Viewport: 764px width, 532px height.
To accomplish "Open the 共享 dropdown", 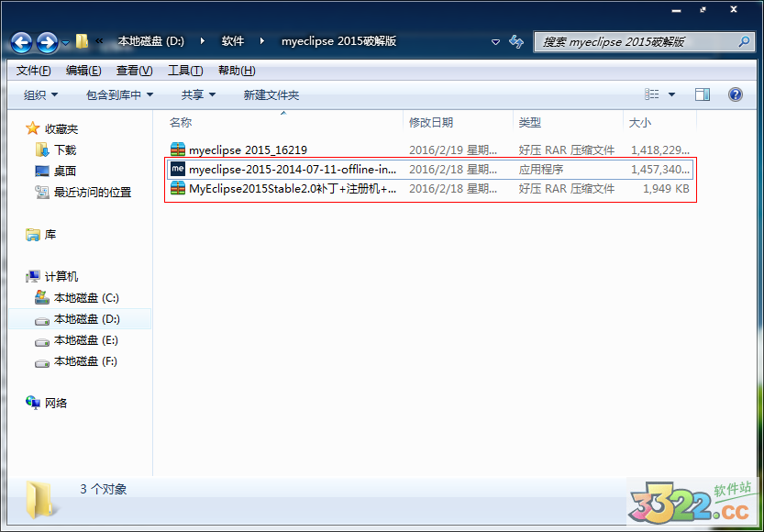I will [x=198, y=95].
